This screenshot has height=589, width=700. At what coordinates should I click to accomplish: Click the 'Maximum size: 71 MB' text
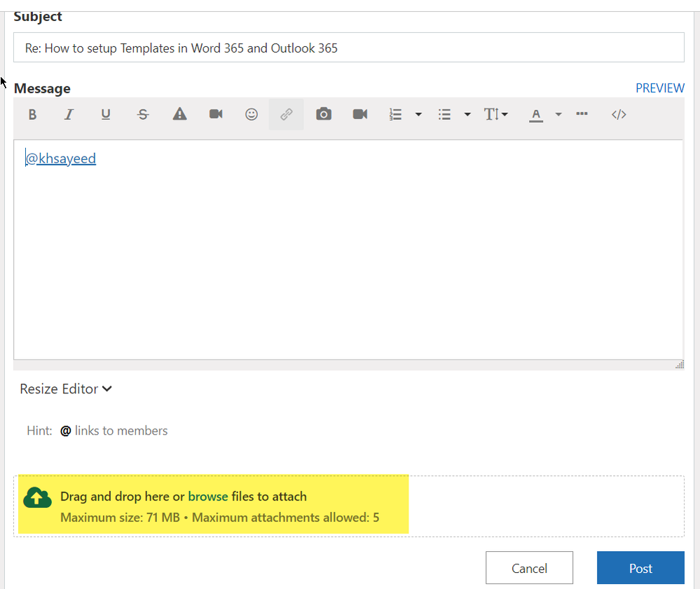120,517
